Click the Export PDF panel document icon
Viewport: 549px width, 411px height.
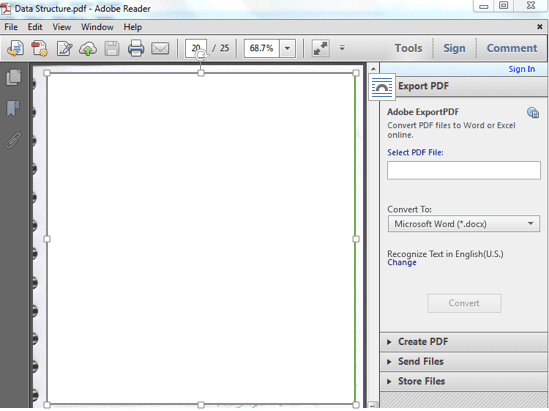382,87
